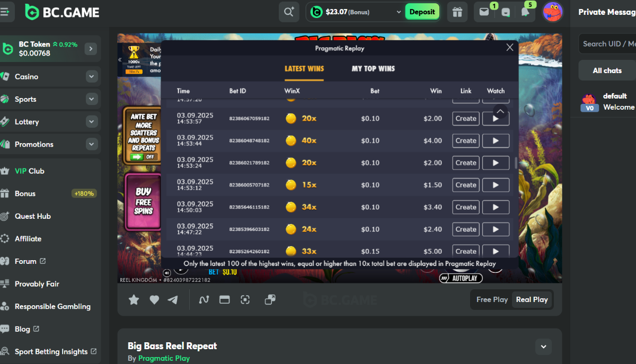Toggle Ante Bet OFF switch
Image resolution: width=636 pixels, height=364 pixels.
point(143,157)
